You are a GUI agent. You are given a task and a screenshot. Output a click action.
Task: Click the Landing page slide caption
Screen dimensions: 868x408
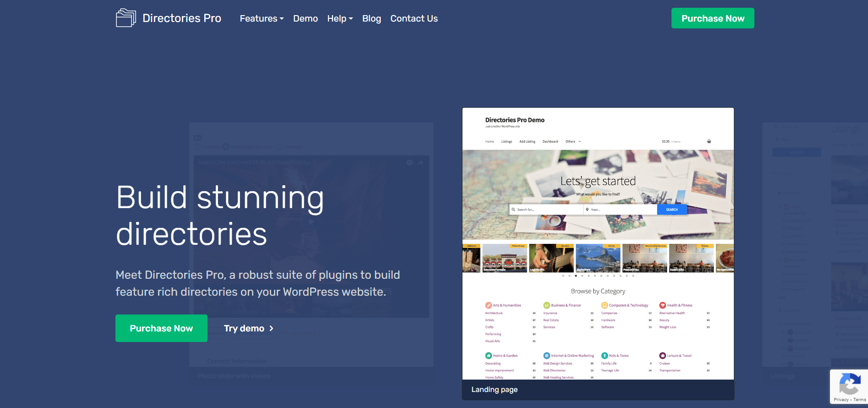point(494,389)
